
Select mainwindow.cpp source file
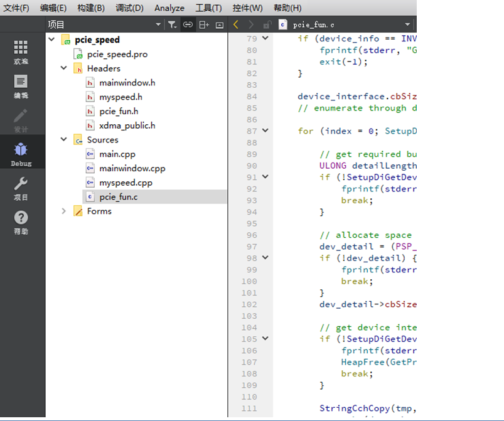click(132, 168)
